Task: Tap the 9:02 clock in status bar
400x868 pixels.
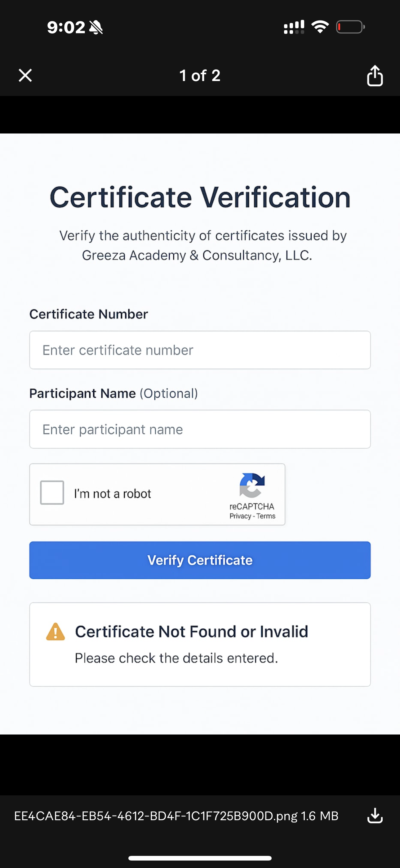Action: pyautogui.click(x=66, y=27)
